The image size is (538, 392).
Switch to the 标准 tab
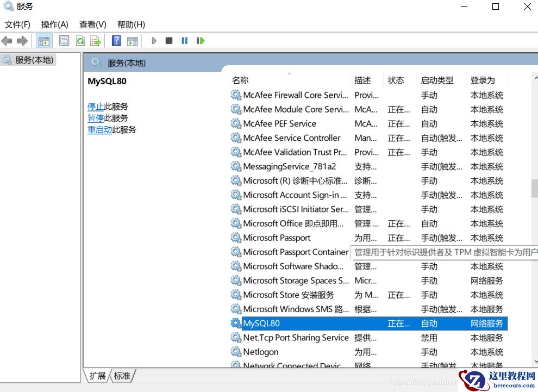pos(122,376)
